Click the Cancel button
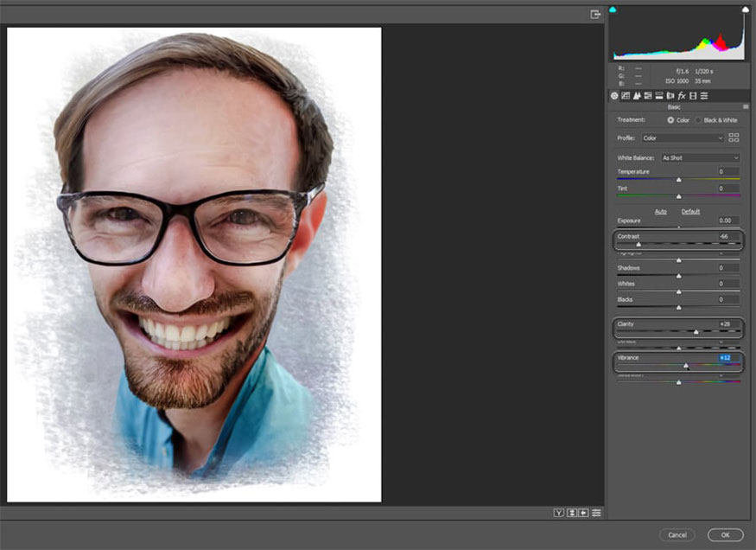The image size is (756, 550). [677, 534]
